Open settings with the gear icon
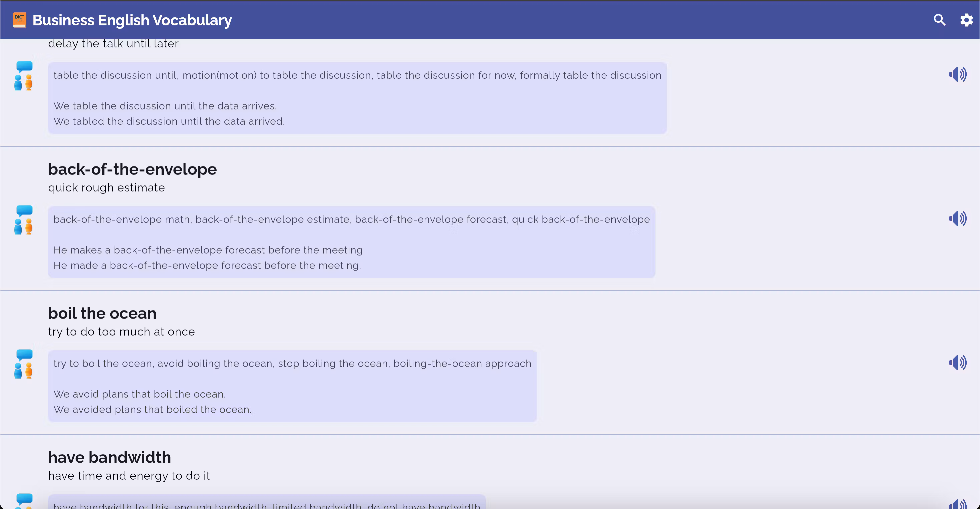This screenshot has height=509, width=980. pos(966,20)
